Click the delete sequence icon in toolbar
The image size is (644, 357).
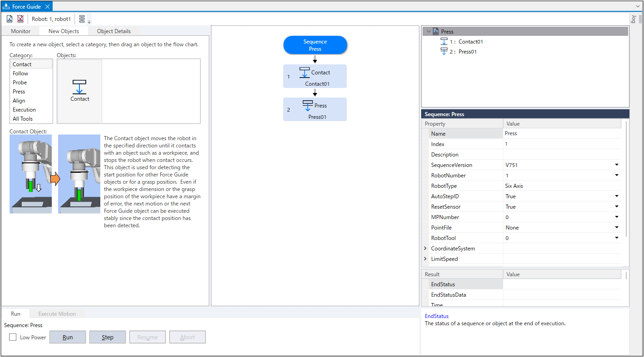click(20, 19)
